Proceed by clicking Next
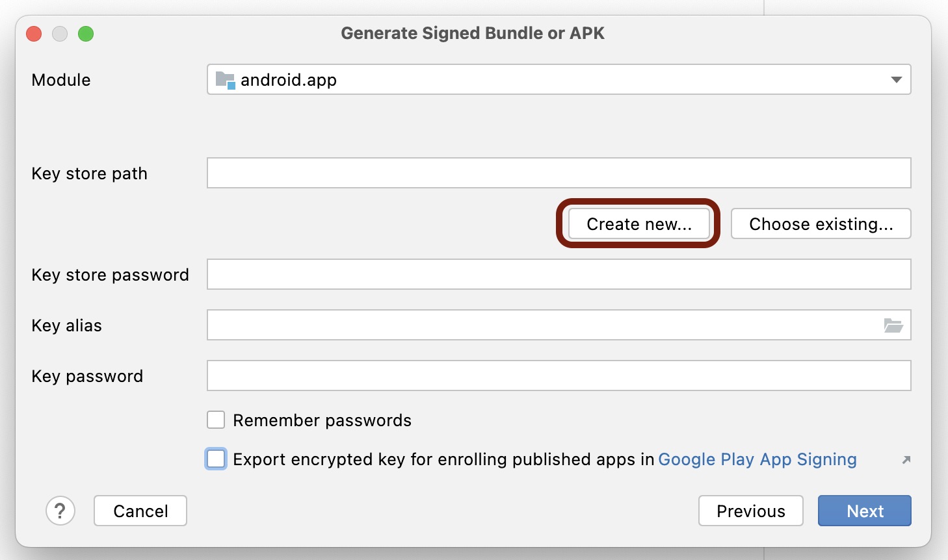Image resolution: width=948 pixels, height=560 pixels. point(864,511)
